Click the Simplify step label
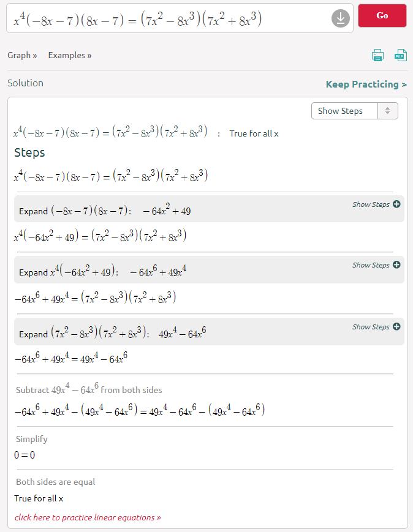The image size is (413, 532). click(x=31, y=439)
